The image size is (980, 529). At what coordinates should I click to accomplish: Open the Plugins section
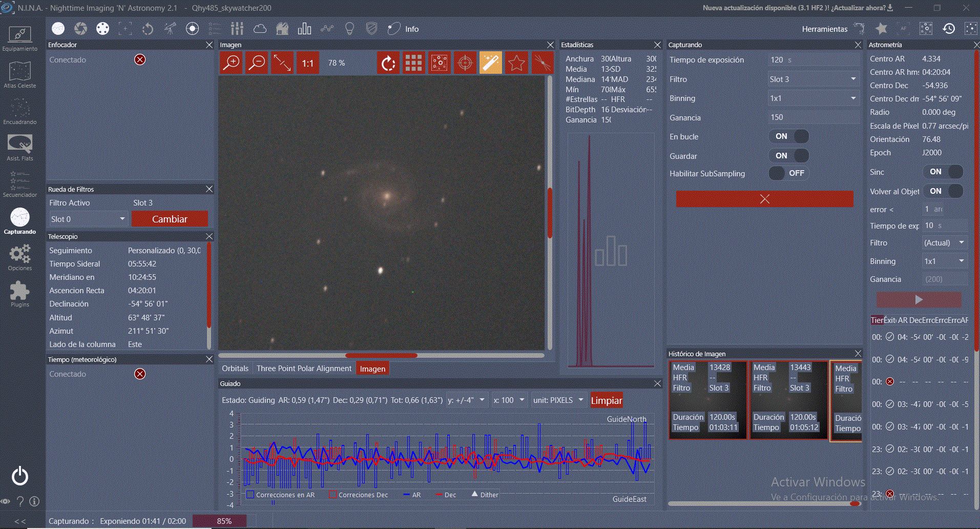[x=20, y=294]
